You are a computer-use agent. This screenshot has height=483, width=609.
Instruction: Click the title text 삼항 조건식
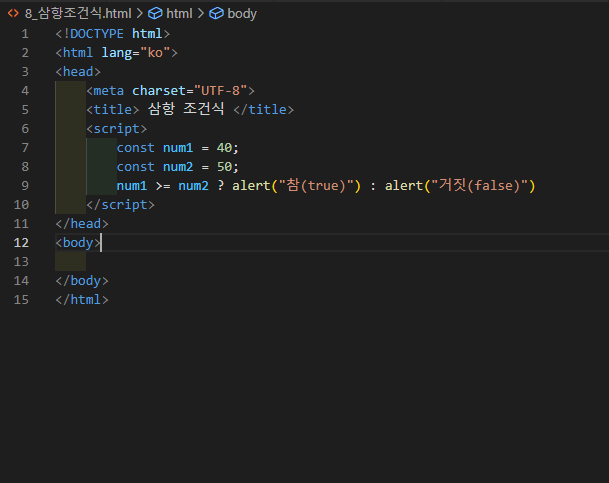[186, 109]
